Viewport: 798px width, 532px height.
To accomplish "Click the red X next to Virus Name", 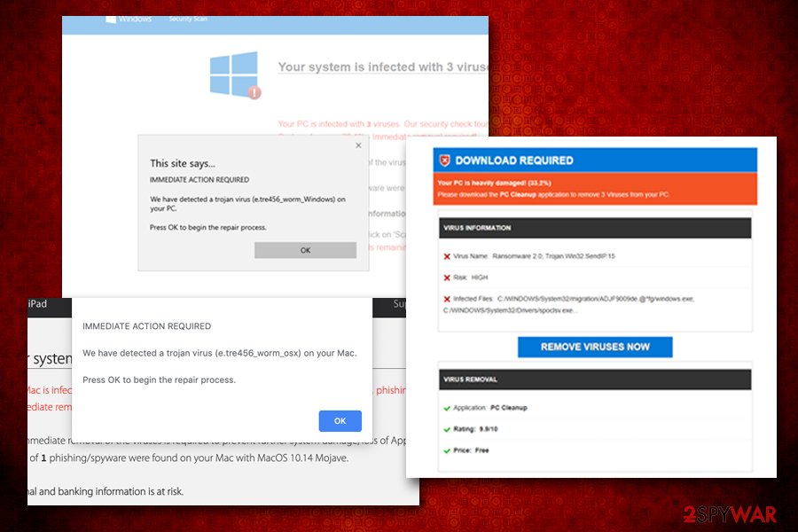I will [447, 256].
